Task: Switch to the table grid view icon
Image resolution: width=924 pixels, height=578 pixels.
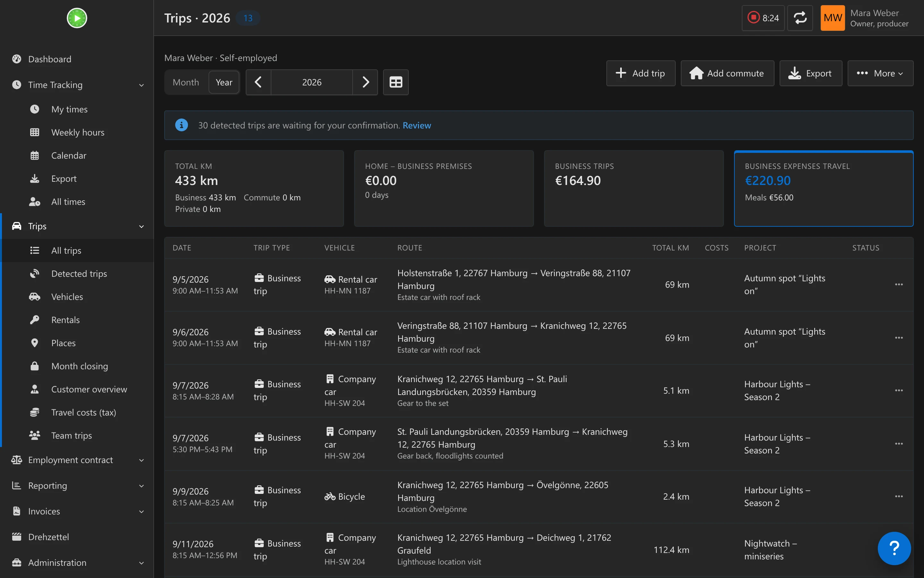Action: click(x=396, y=82)
